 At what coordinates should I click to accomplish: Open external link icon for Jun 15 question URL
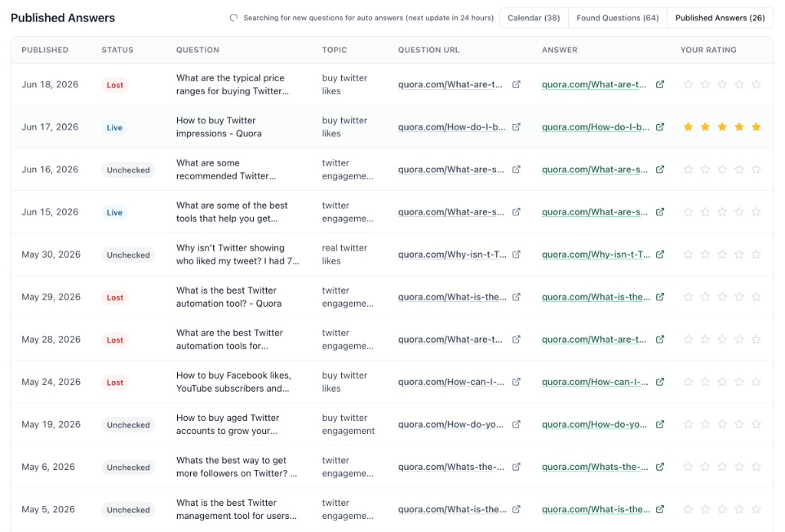516,212
